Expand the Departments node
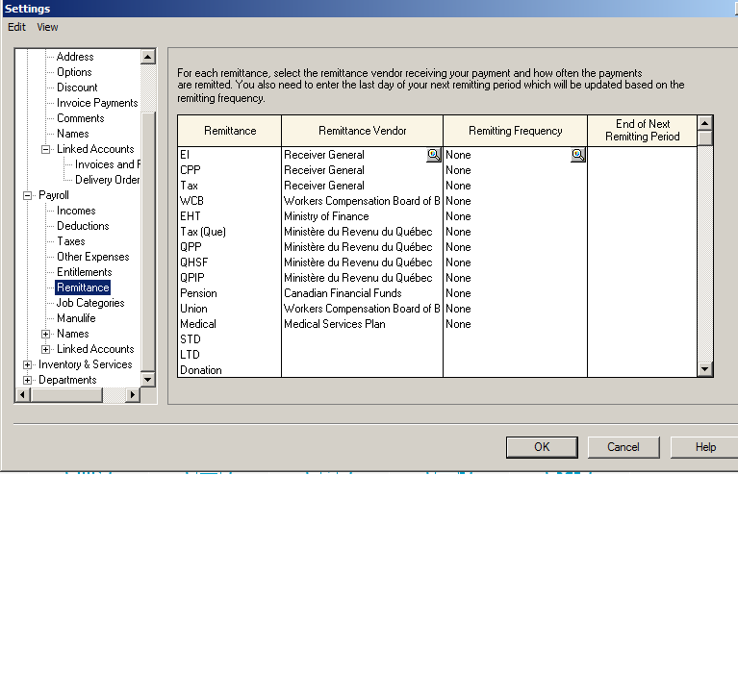This screenshot has height=700, width=738. pos(27,380)
